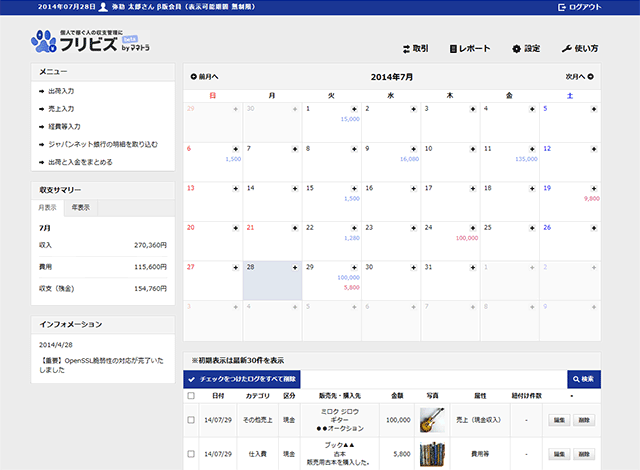
Task: Click the plus icon on July 28
Action: pos(295,268)
